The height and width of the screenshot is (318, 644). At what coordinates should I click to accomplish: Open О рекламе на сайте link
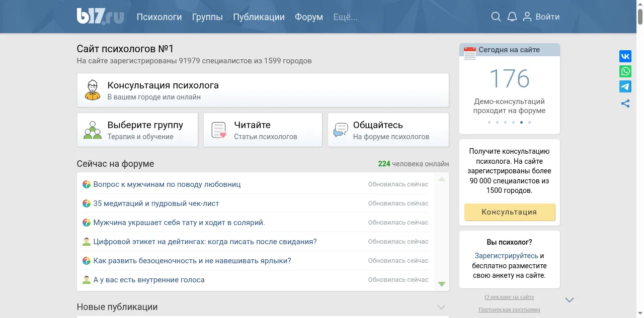coord(509,297)
